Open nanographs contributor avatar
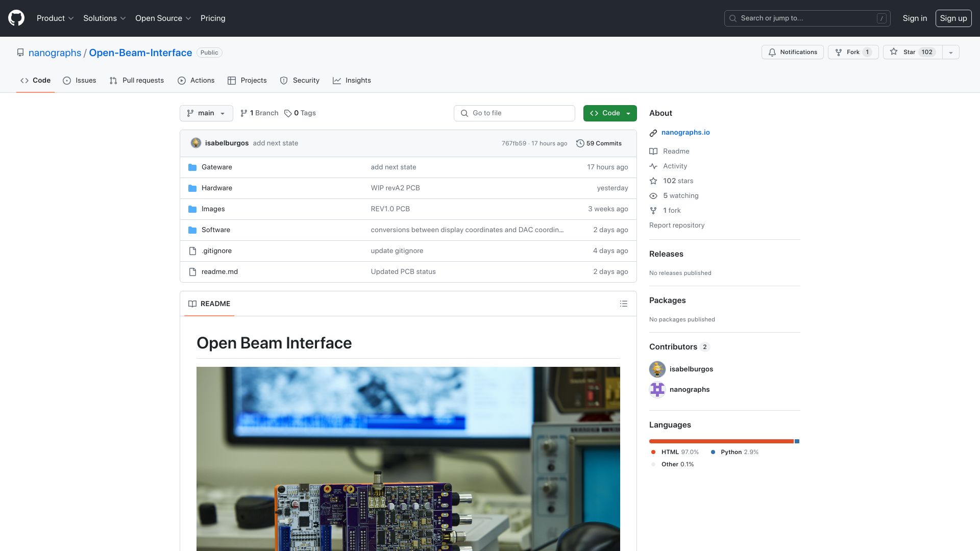The image size is (980, 551). click(657, 390)
